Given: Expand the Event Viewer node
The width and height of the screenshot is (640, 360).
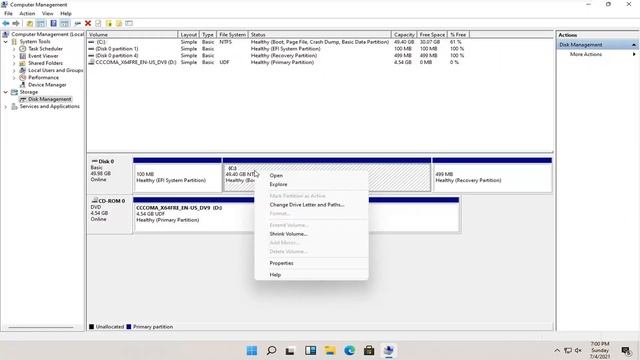Looking at the screenshot, I should (x=14, y=56).
